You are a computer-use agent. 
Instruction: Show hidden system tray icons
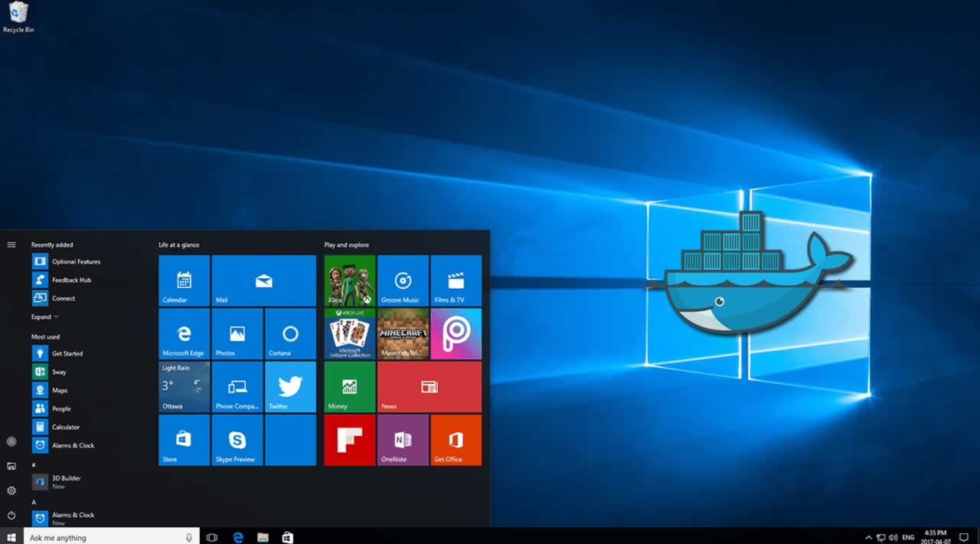click(868, 538)
